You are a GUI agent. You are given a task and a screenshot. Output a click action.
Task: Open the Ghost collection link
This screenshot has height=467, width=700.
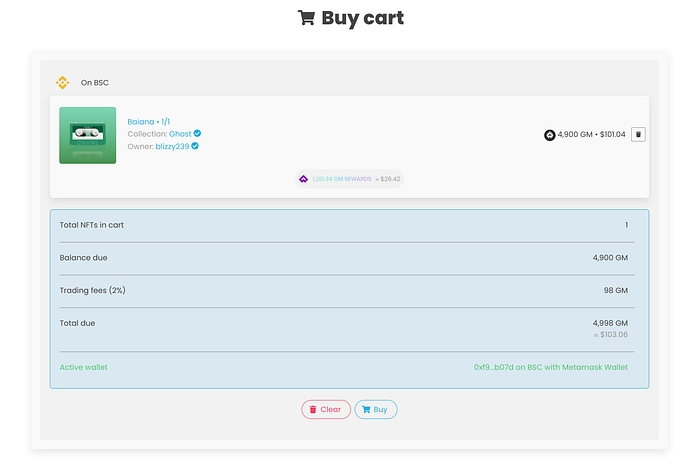coord(180,133)
